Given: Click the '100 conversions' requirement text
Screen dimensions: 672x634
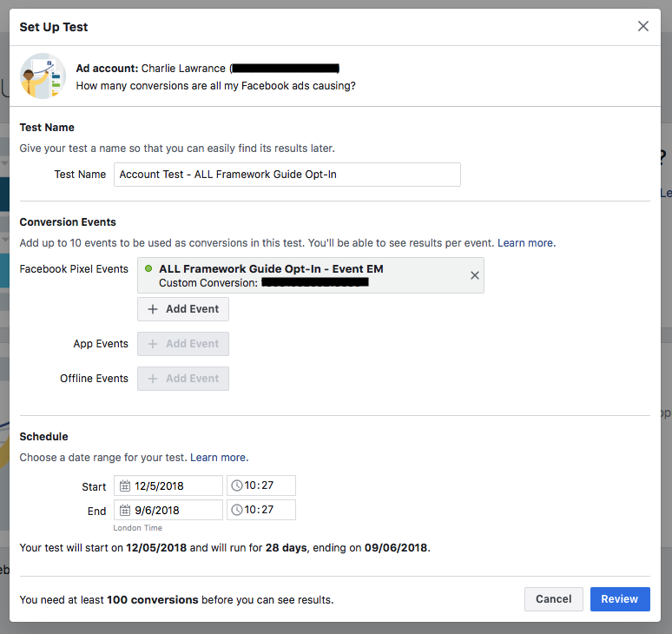Looking at the screenshot, I should 153,600.
